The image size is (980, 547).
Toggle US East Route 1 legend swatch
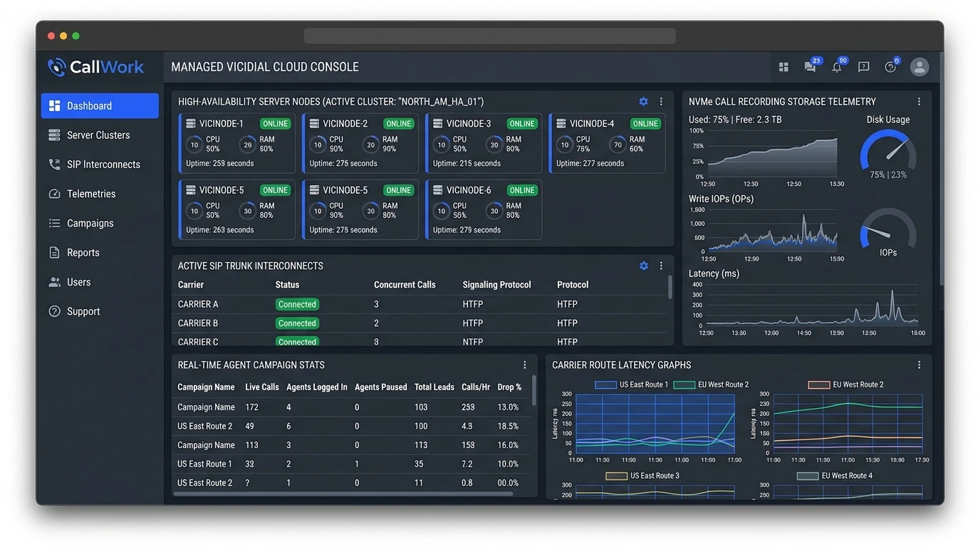tap(605, 385)
